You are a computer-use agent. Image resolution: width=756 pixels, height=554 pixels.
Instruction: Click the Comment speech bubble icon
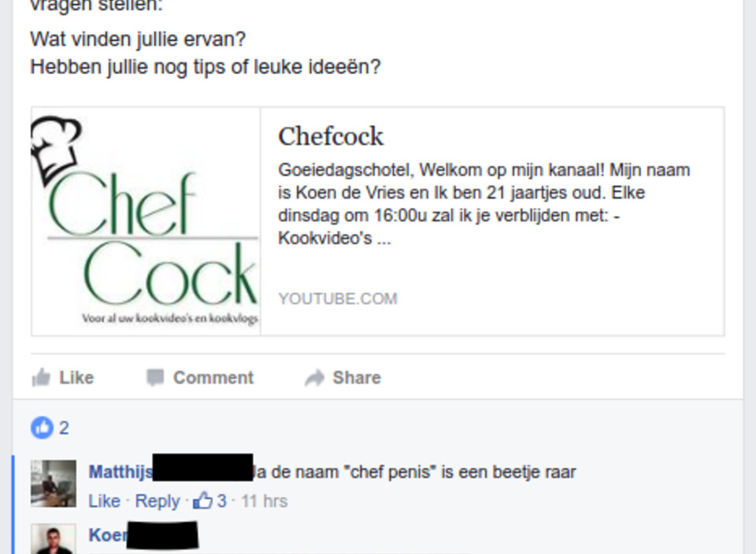pyautogui.click(x=155, y=377)
